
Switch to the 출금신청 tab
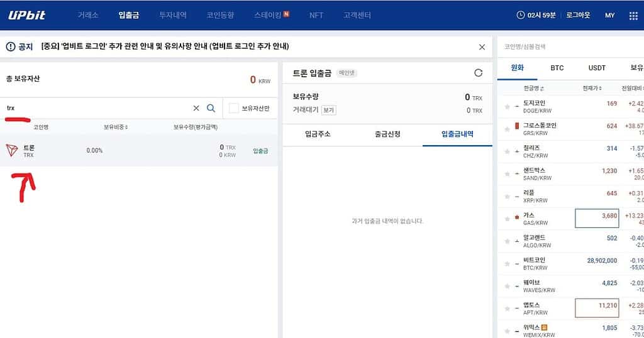coord(387,134)
